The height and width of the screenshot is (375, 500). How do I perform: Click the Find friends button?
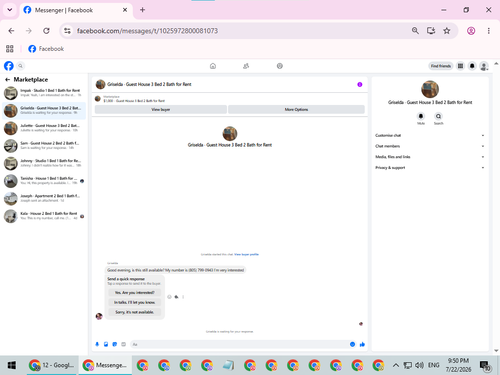441,66
